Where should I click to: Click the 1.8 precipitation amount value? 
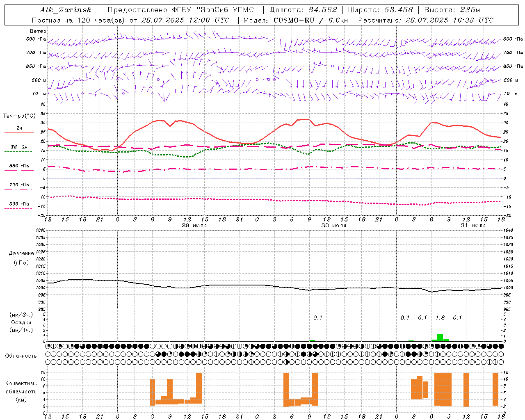pos(440,317)
